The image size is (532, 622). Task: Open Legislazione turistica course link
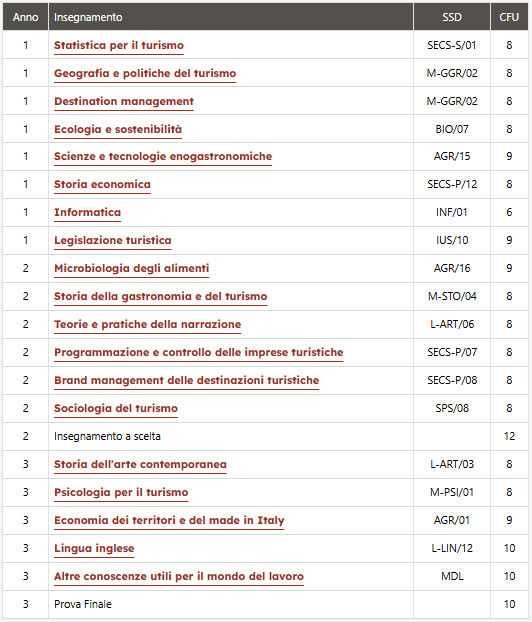[113, 240]
